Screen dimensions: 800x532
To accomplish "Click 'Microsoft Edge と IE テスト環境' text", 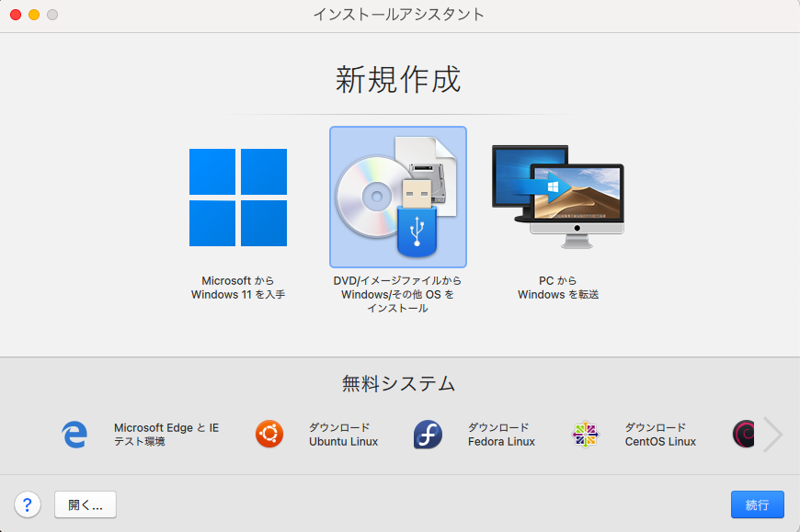I will tap(166, 435).
